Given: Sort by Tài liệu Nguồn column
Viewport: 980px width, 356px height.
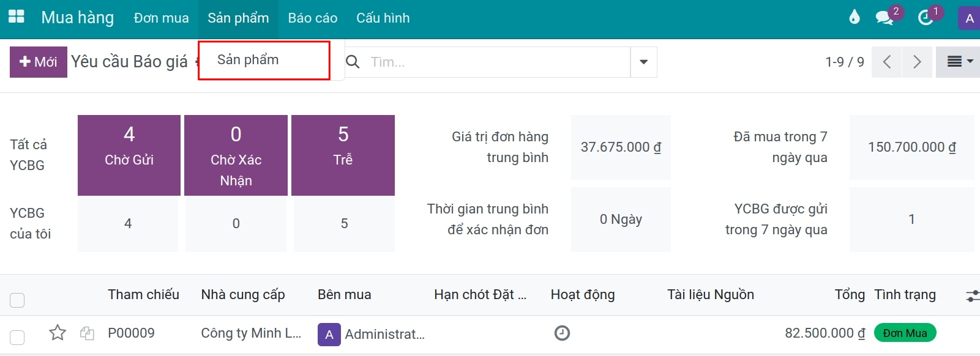Looking at the screenshot, I should 711,295.
